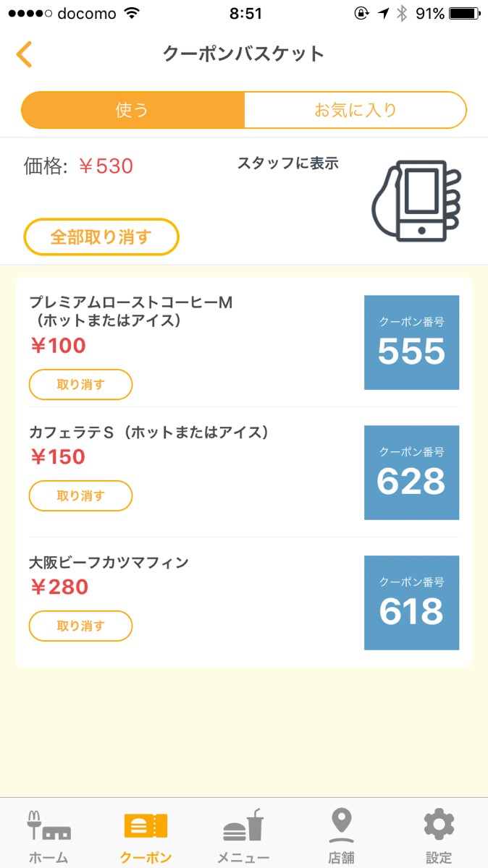Tap the phone-in-hand staff display icon
The width and height of the screenshot is (488, 868).
(416, 200)
